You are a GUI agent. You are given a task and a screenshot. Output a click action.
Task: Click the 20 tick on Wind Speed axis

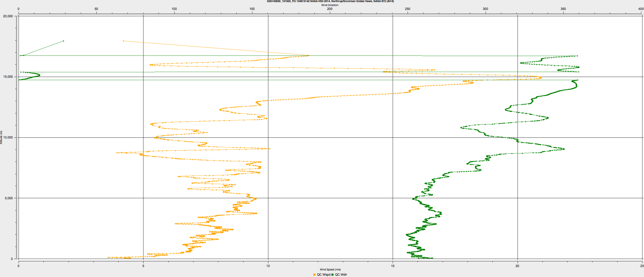click(517, 266)
